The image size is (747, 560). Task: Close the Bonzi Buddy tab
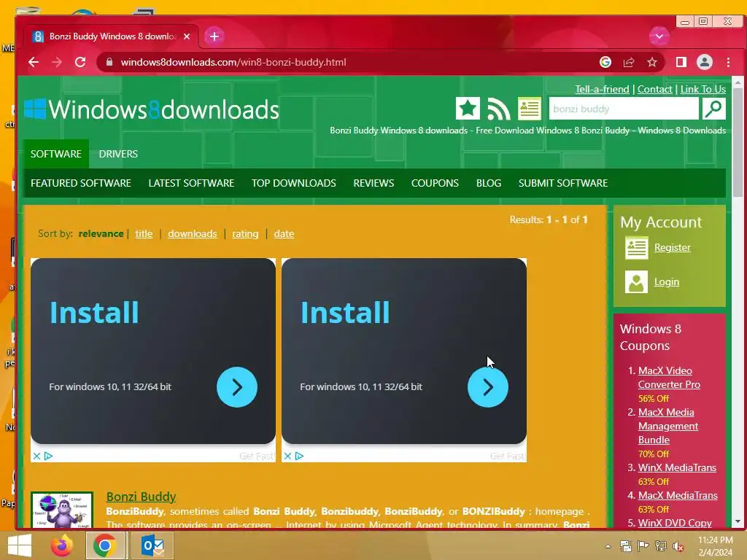(x=187, y=36)
